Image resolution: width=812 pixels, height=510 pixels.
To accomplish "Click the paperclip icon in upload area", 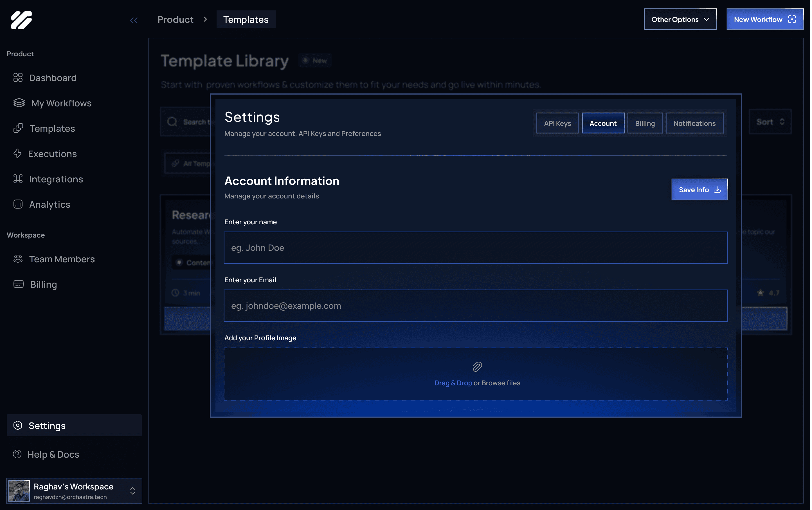I will (477, 367).
